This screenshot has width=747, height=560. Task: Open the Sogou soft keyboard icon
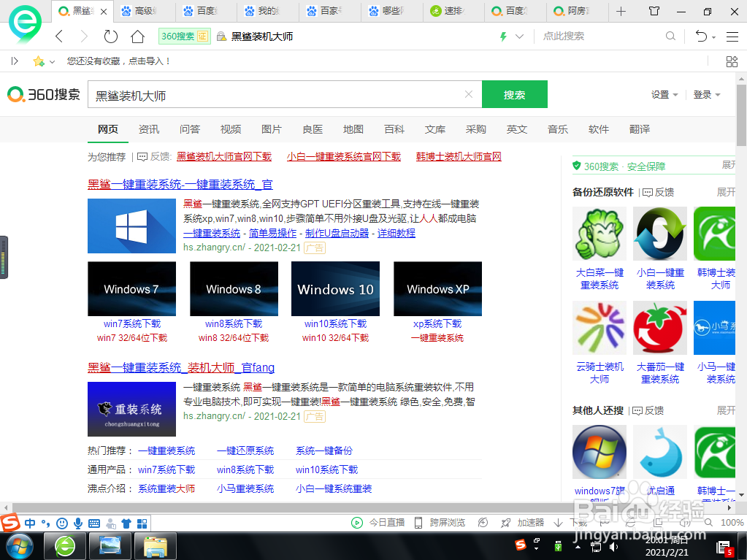tap(94, 523)
